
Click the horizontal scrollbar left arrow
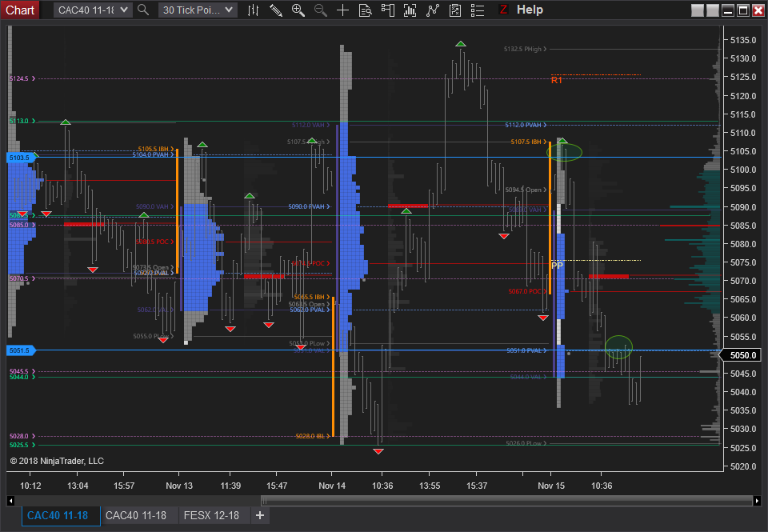[10, 501]
